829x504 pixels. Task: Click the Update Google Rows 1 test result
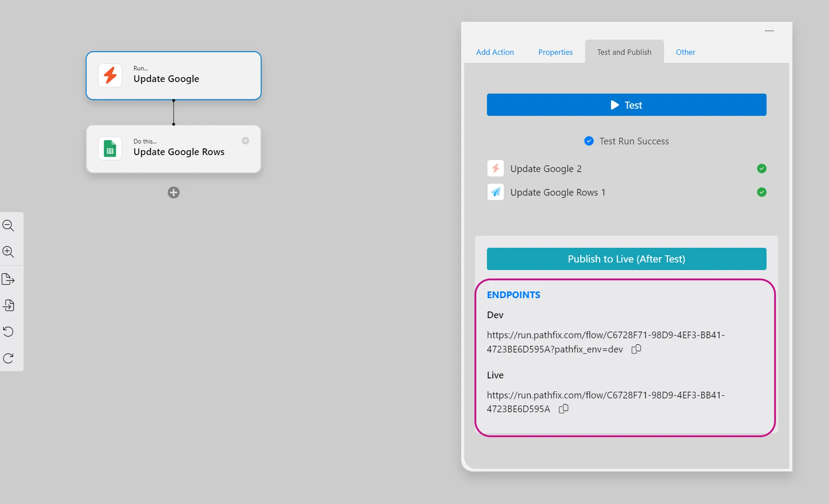tap(627, 192)
